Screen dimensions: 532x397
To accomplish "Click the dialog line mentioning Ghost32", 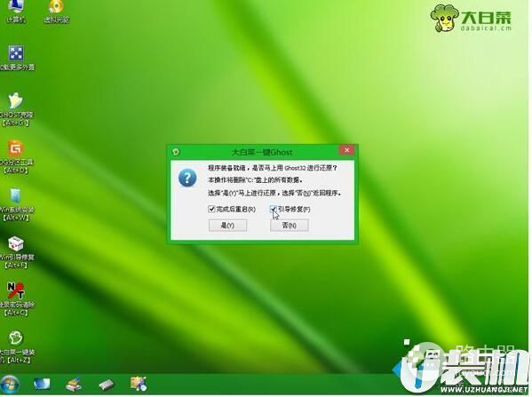I will [273, 168].
